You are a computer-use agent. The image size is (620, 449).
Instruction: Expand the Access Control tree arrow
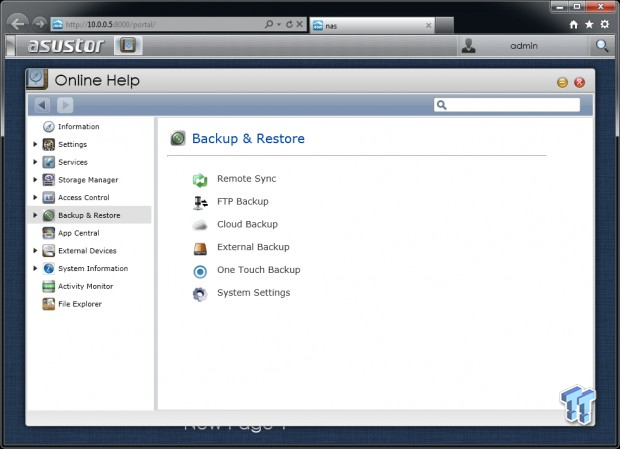click(x=35, y=197)
